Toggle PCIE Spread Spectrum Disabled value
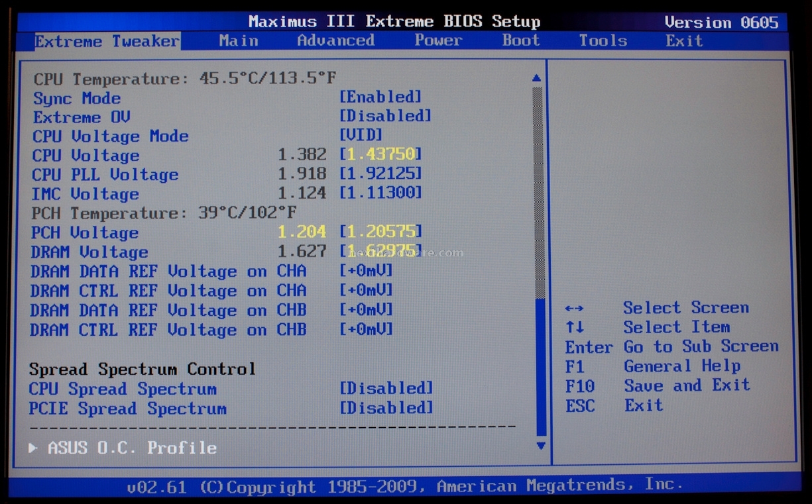812x504 pixels. coord(386,407)
